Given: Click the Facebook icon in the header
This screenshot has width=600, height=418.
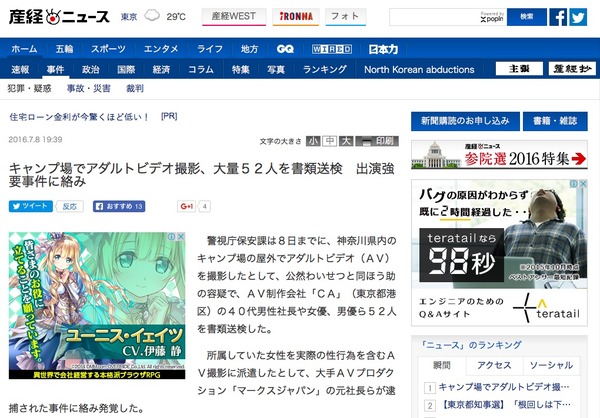Looking at the screenshot, I should [x=558, y=17].
